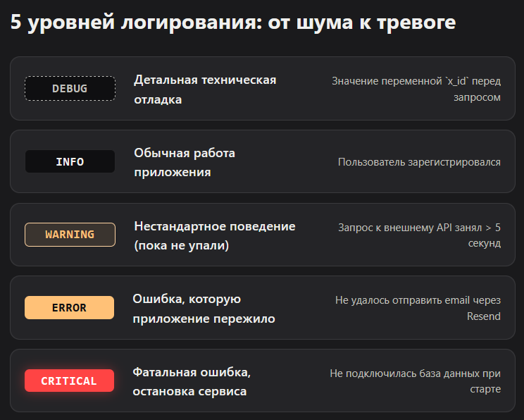Image resolution: width=524 pixels, height=420 pixels.
Task: Click the red CRITICAL badge
Action: coord(69,381)
